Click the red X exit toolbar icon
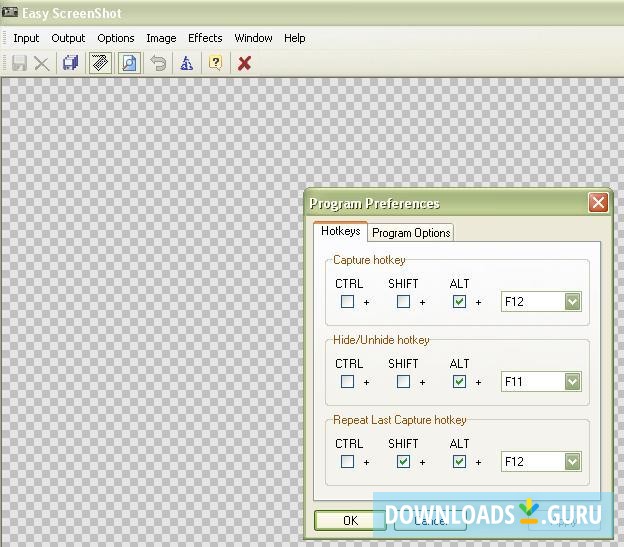 (x=244, y=63)
